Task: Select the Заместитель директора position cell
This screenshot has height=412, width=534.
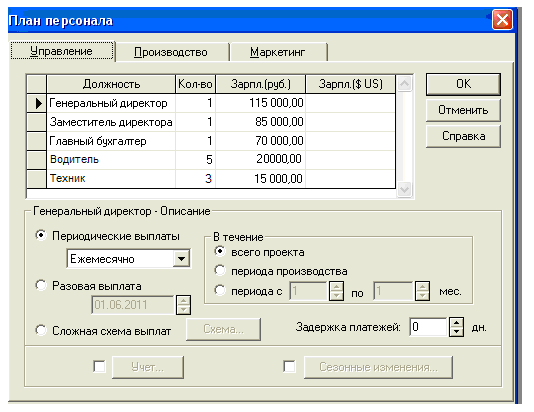Action: coord(111,122)
